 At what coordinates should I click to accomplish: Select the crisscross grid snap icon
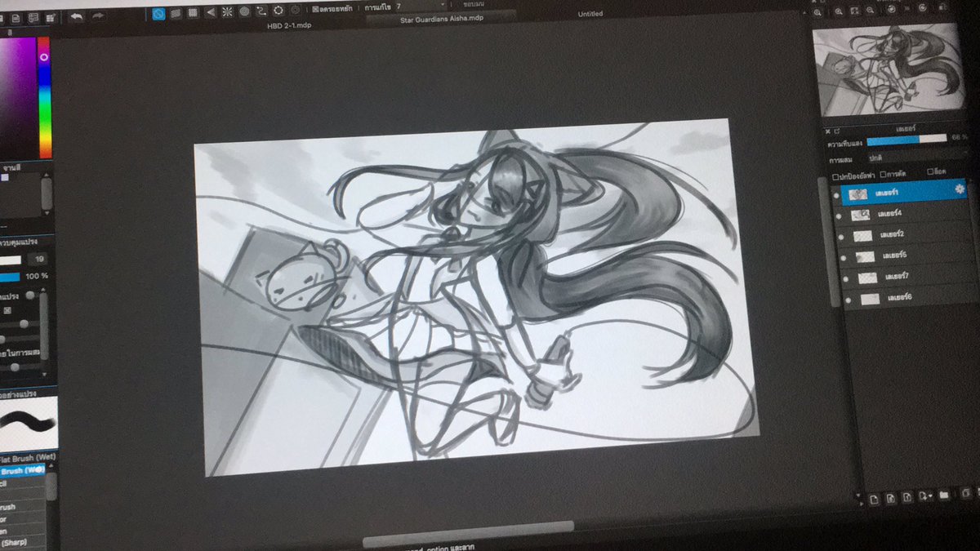pyautogui.click(x=193, y=13)
